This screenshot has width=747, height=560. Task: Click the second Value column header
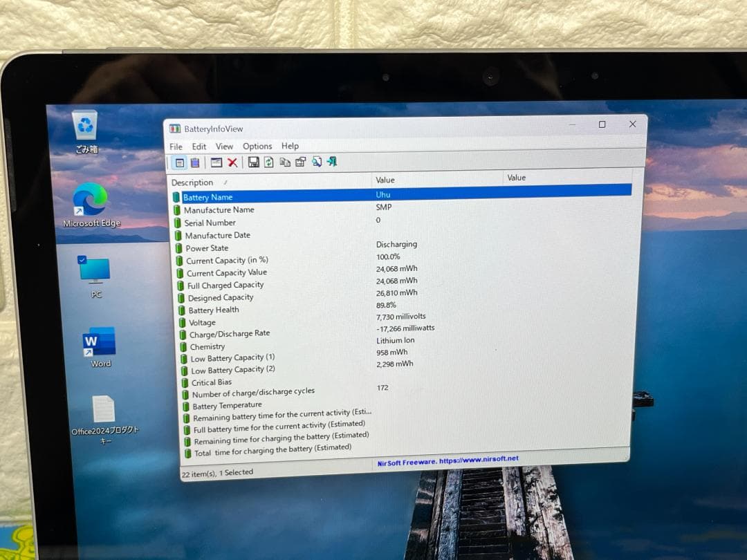[x=567, y=178]
